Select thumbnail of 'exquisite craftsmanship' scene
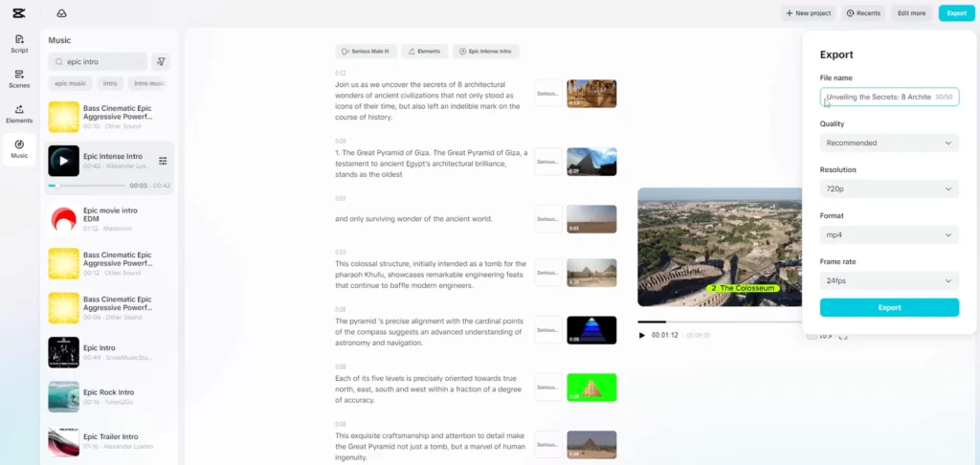980x465 pixels. point(591,444)
